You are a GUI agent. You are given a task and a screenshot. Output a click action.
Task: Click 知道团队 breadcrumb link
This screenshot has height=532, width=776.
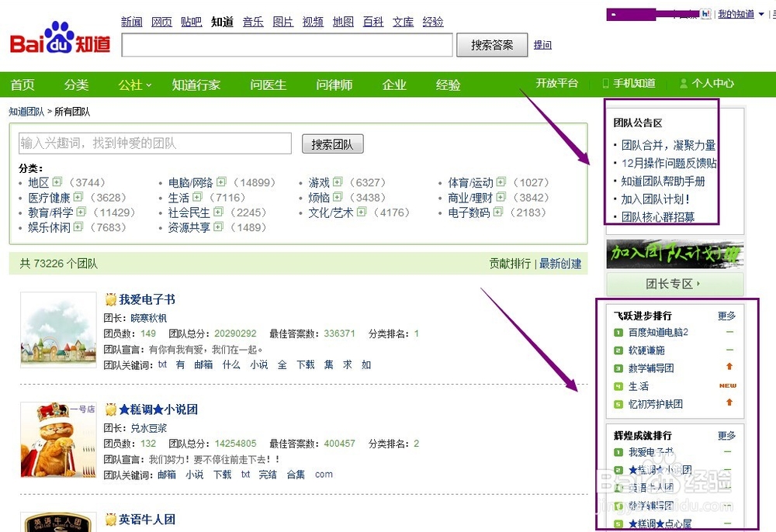(x=26, y=112)
